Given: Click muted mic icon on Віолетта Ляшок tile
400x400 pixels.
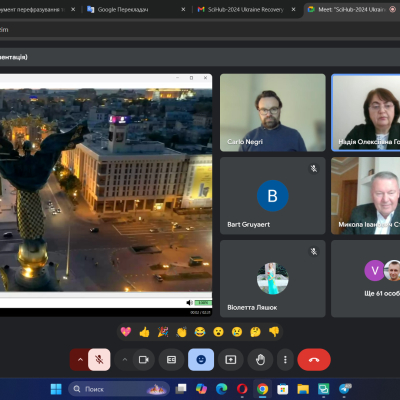Looking at the screenshot, I should (x=314, y=251).
